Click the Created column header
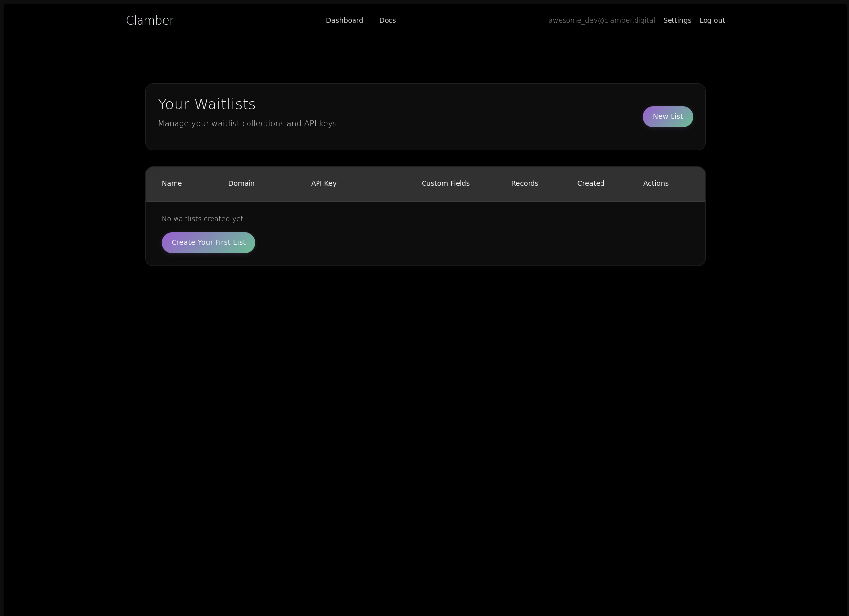 [x=591, y=183]
